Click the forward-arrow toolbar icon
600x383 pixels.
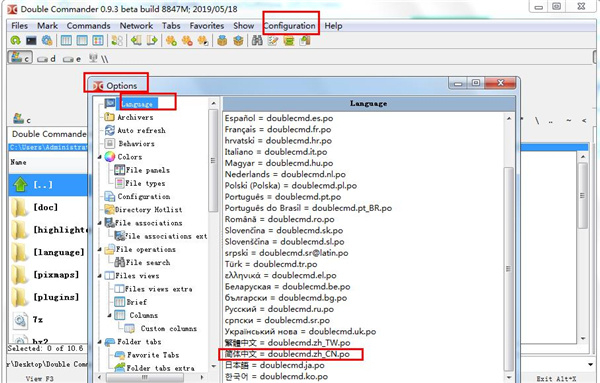click(x=152, y=40)
